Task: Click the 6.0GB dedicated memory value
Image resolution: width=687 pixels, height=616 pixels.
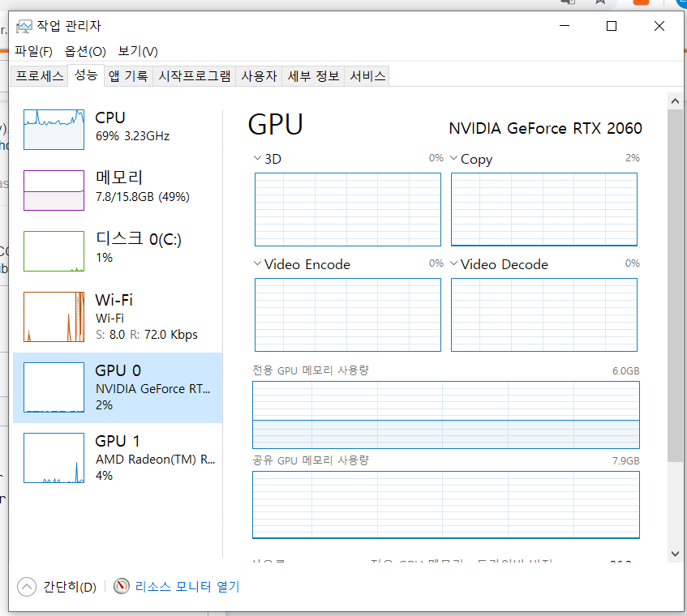Action: (625, 371)
